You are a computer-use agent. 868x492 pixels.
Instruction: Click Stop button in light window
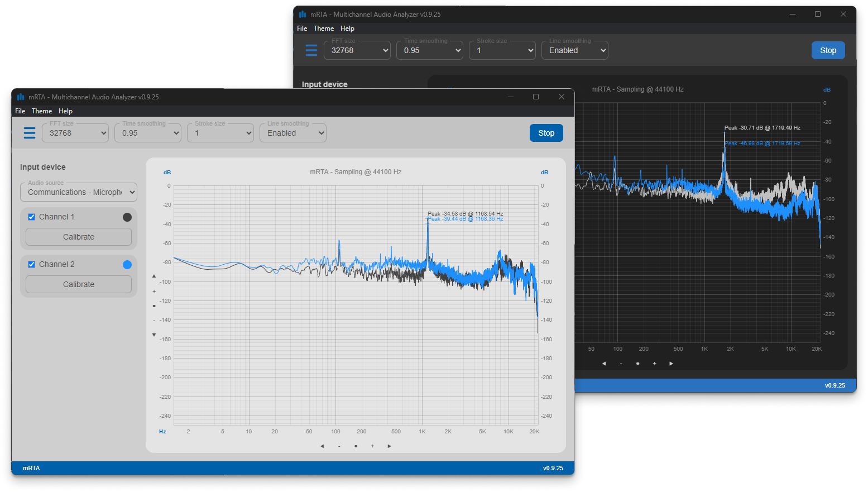[x=546, y=133]
